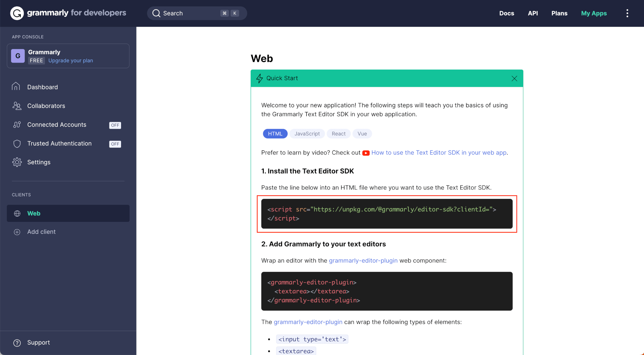Click the Settings gear icon
This screenshot has width=644, height=355.
point(17,162)
